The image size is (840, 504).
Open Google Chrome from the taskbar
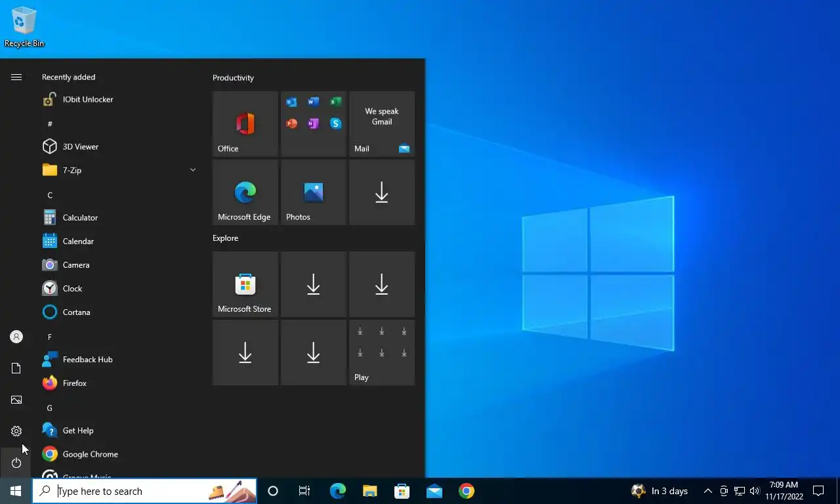tap(466, 491)
